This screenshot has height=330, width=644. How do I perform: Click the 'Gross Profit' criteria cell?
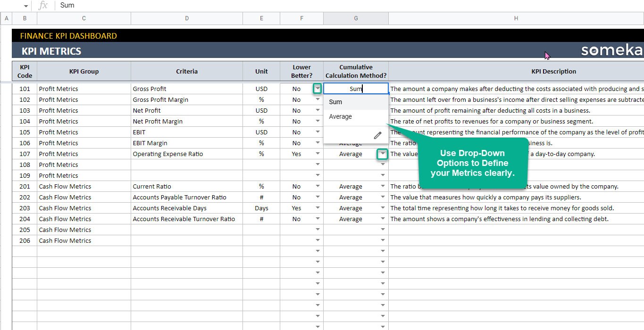pyautogui.click(x=187, y=89)
